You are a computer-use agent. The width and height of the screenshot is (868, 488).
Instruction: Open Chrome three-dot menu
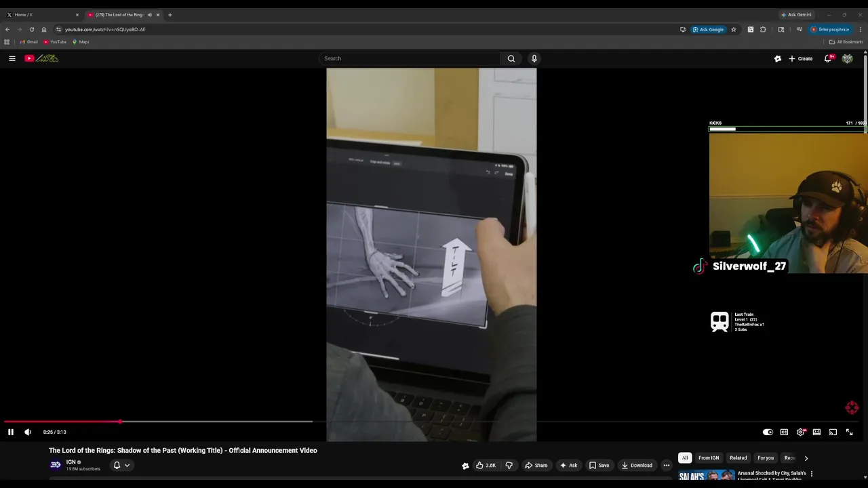coord(860,29)
